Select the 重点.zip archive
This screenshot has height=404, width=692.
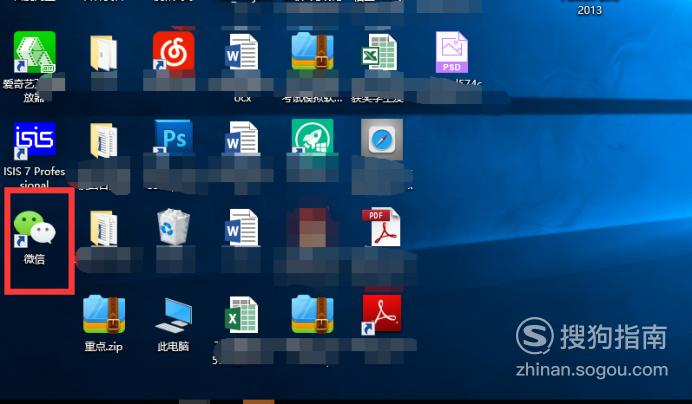[104, 314]
